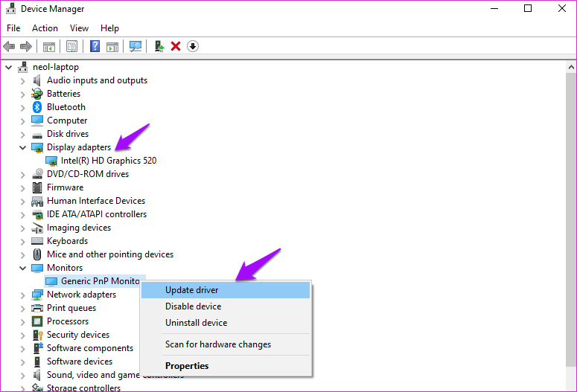577x392 pixels.
Task: Click the Action pane toolbar icon
Action: [x=112, y=47]
